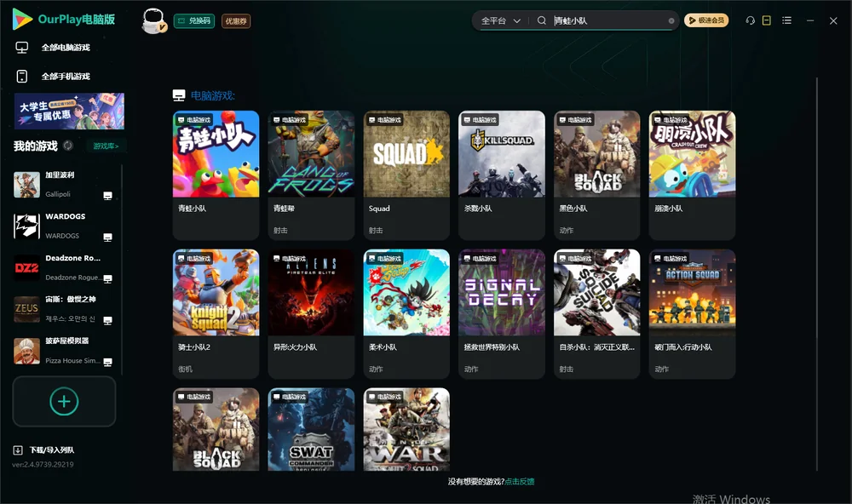Click the refresh icon next to 我的游戏
The image size is (852, 504).
tap(68, 146)
